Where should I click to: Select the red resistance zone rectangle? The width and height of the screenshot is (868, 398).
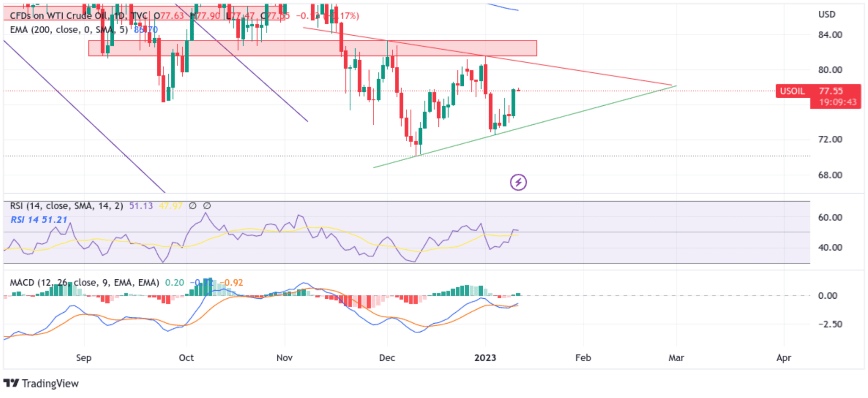312,48
